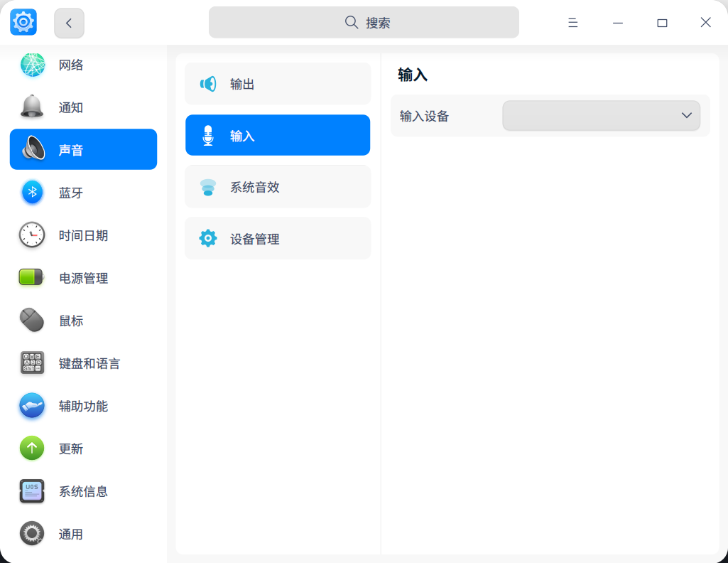The height and width of the screenshot is (563, 728).
Task: Click the 输入 microphone icon
Action: pyautogui.click(x=208, y=136)
